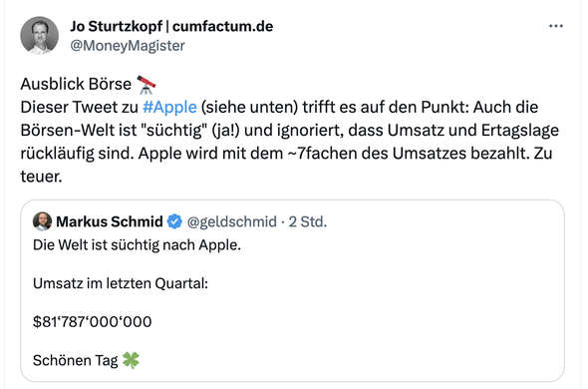The height and width of the screenshot is (389, 588).
Task: Click the four-leaf clover emoji
Action: point(131,360)
